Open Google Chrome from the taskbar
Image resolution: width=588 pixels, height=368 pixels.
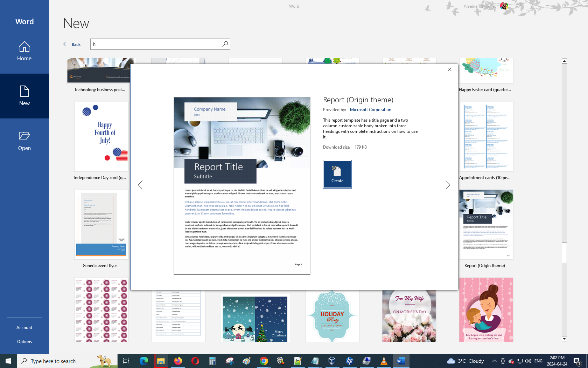pos(264,361)
